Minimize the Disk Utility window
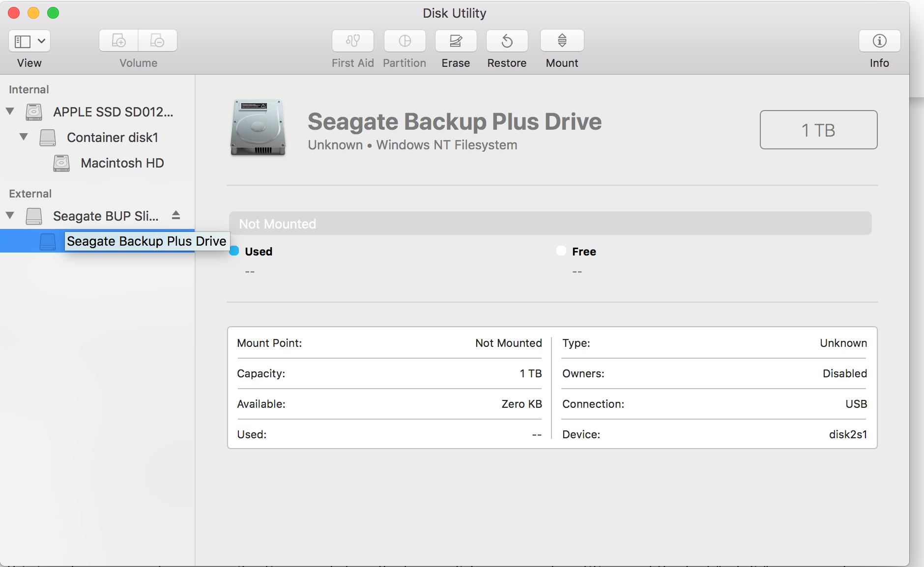Viewport: 924px width, 567px height. (33, 13)
